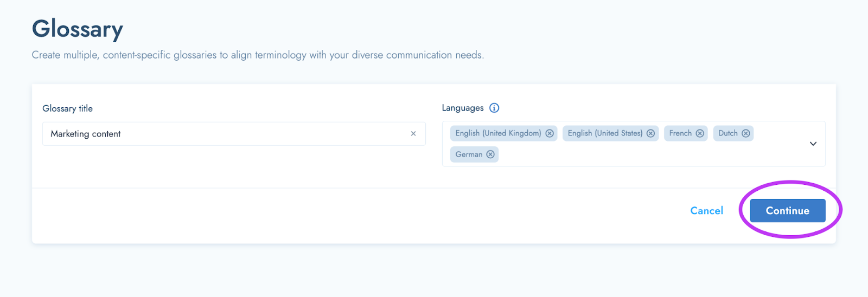Click the English (United Kingdom) chip label
Viewport: 868px width, 297px height.
pyautogui.click(x=498, y=133)
